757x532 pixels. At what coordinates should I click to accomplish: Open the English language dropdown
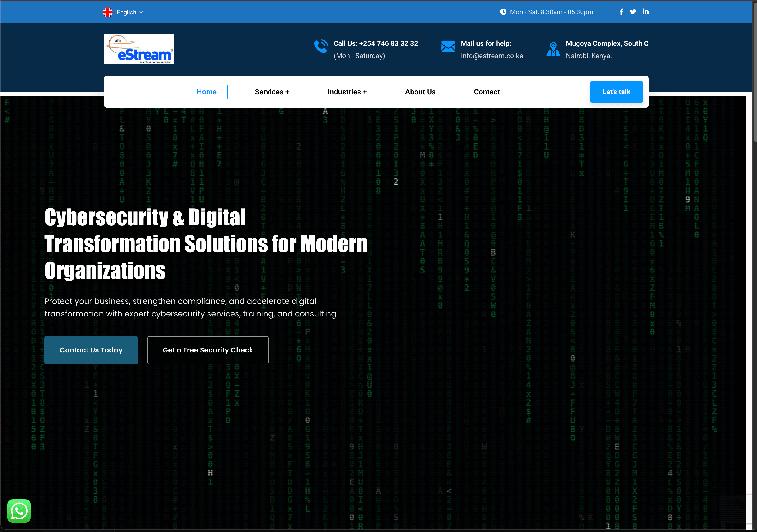click(130, 12)
